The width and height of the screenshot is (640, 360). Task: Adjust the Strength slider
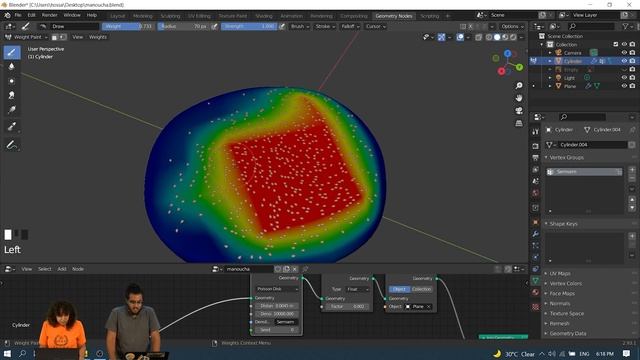(x=249, y=26)
